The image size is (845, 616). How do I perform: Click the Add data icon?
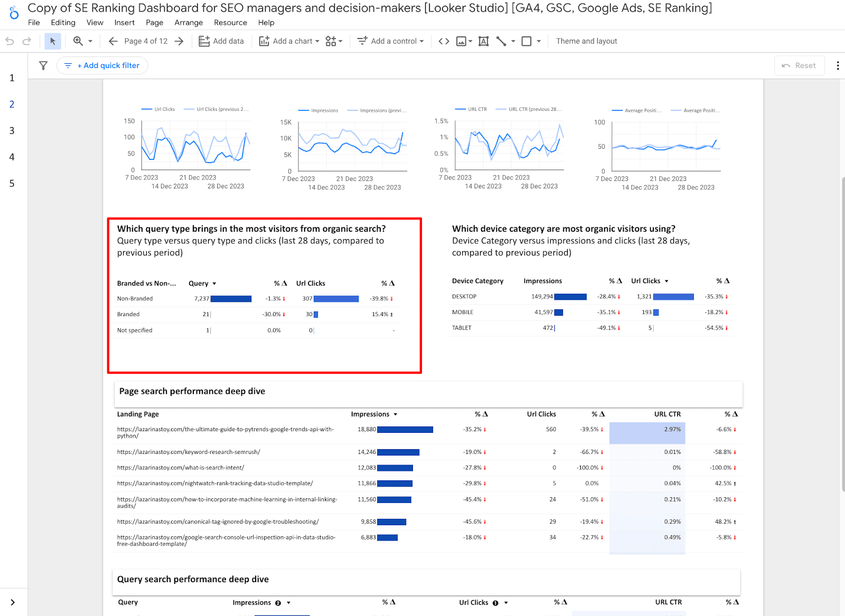[x=204, y=41]
